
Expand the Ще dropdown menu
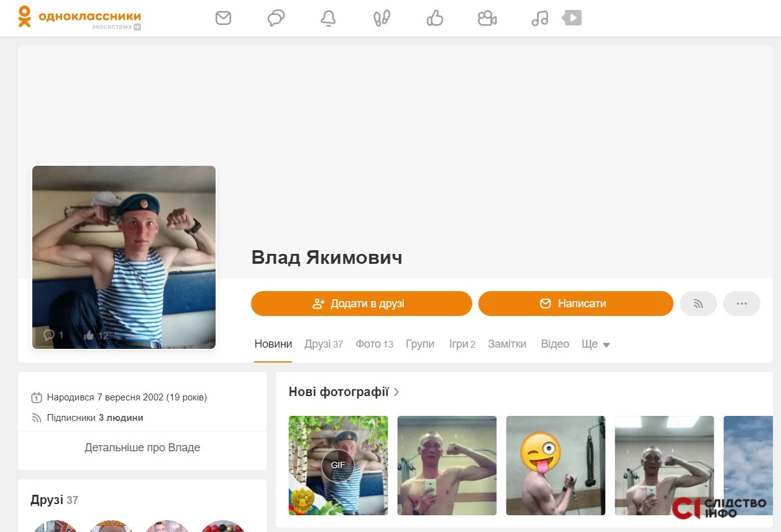pos(596,344)
